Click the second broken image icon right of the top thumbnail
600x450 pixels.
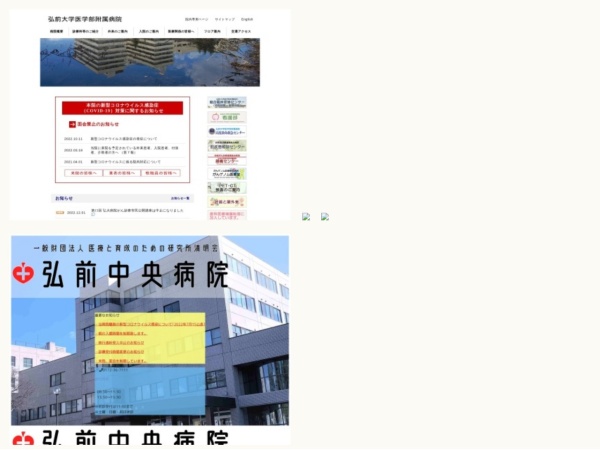point(325,217)
